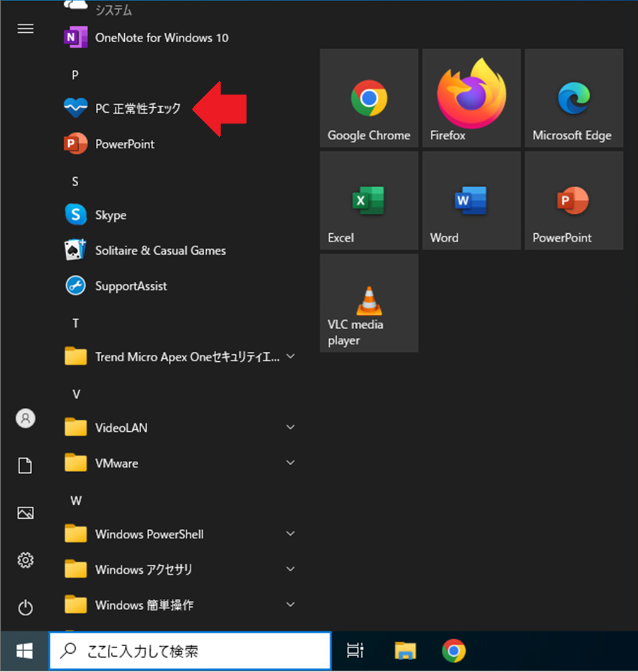Screen dimensions: 638x672
Task: Open the Settings gear in the sidebar
Action: (x=25, y=560)
